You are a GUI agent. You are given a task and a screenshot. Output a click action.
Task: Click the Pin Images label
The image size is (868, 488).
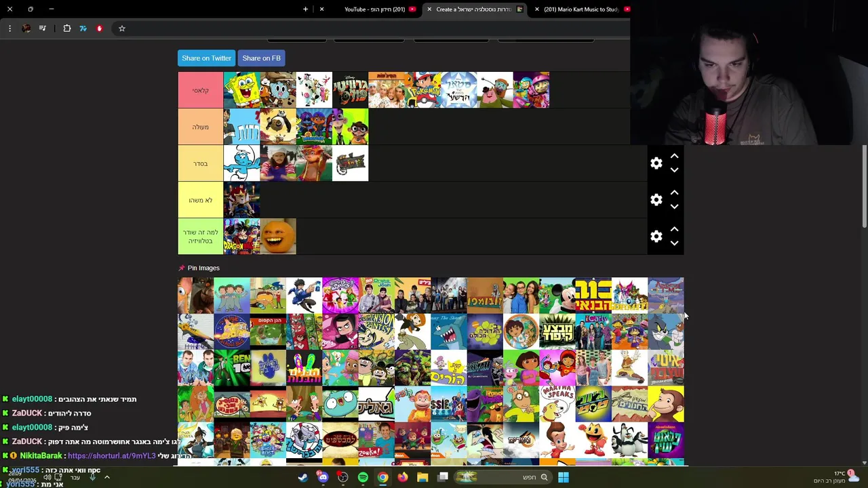point(203,268)
